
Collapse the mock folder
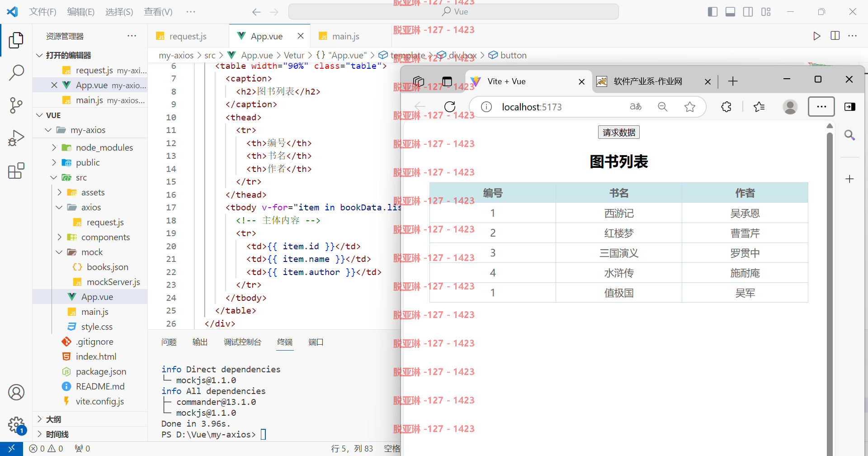tap(59, 252)
